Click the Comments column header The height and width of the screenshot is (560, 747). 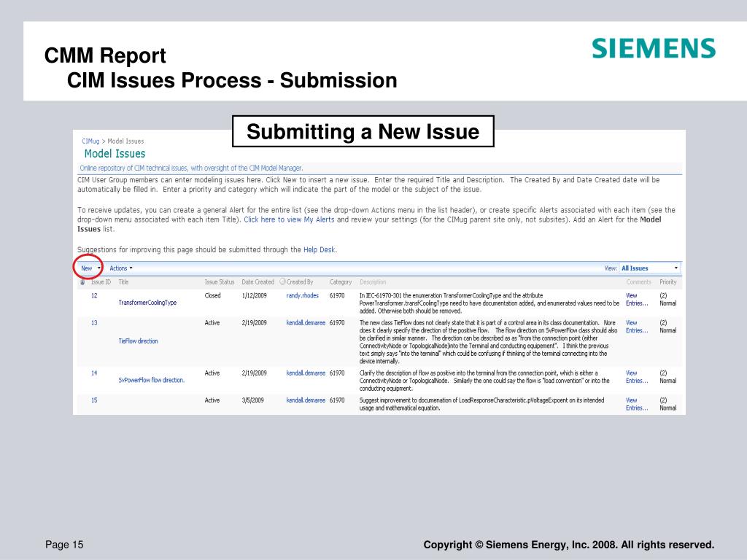point(638,282)
